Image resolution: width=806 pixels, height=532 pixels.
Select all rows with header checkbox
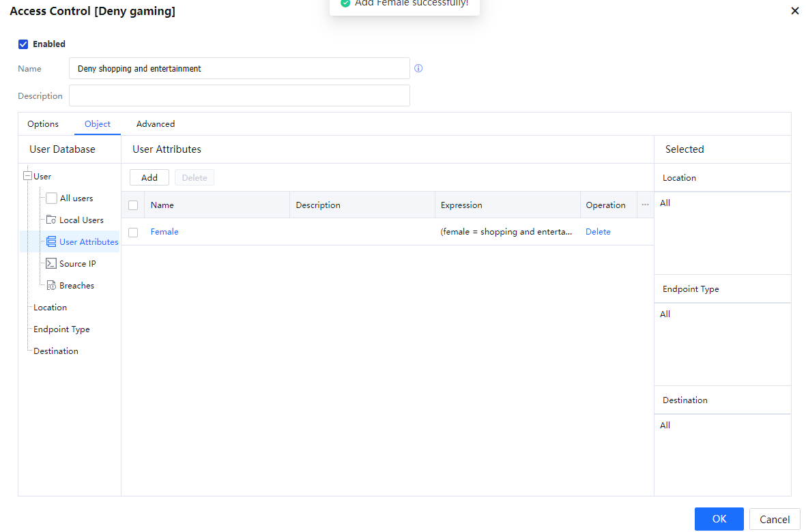coord(133,205)
